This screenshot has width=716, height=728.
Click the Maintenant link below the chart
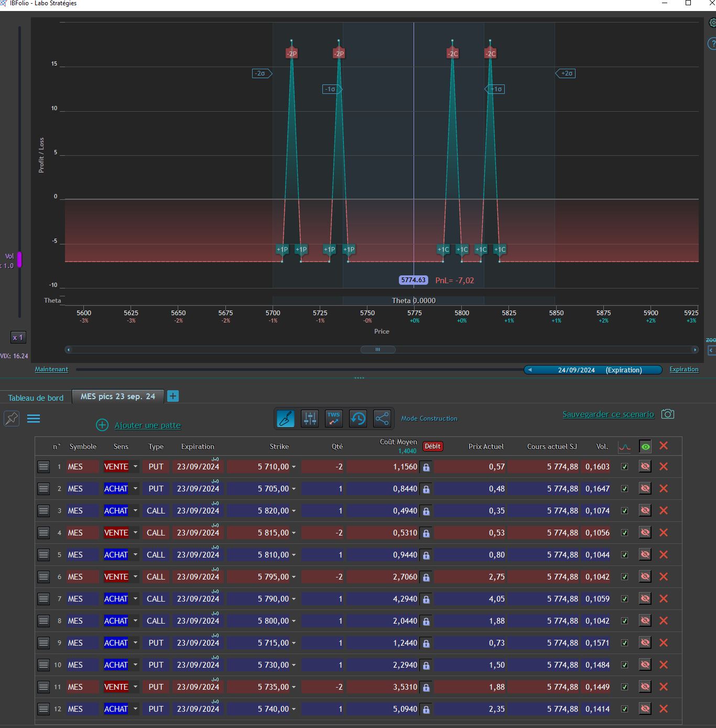pyautogui.click(x=51, y=369)
